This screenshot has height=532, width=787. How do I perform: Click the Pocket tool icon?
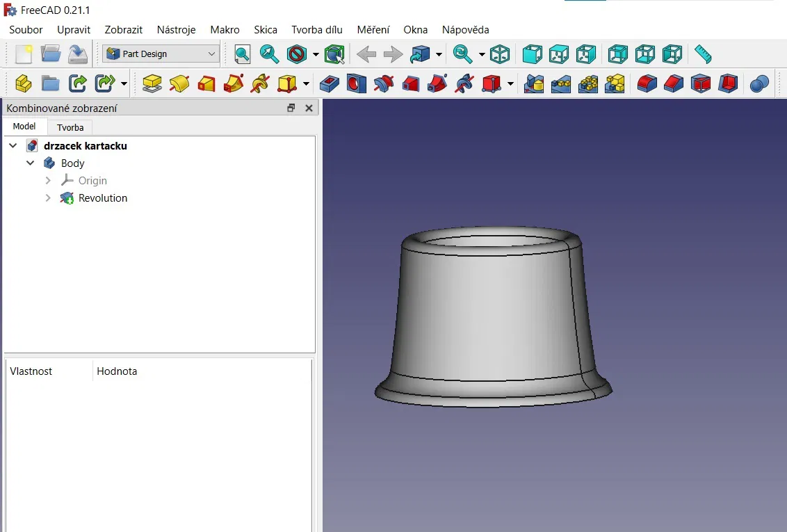point(329,84)
